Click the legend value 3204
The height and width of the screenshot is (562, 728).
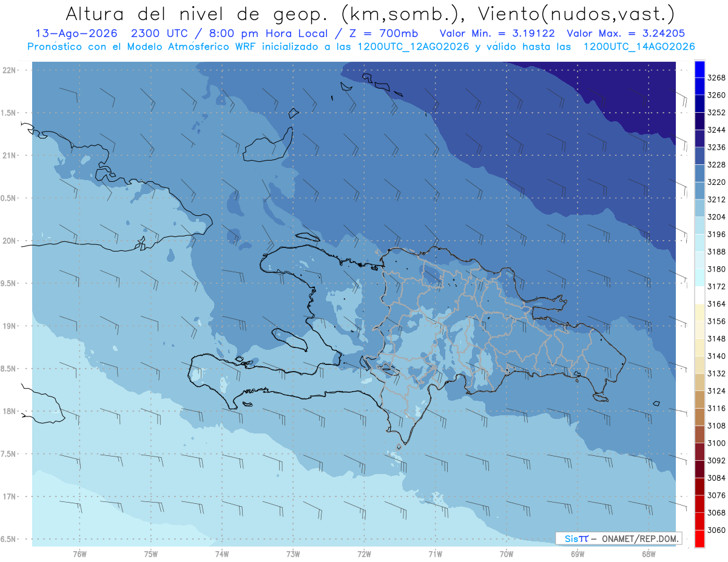tap(716, 217)
